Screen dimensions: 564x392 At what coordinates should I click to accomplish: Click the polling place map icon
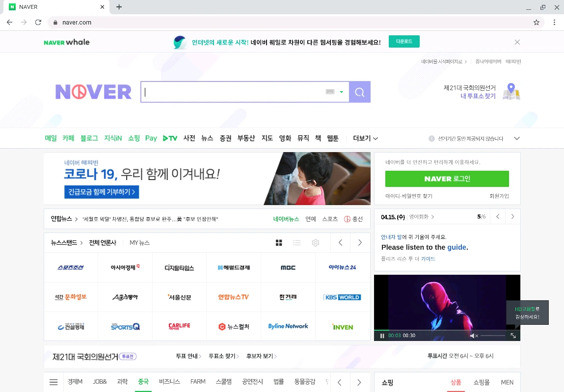click(x=511, y=92)
